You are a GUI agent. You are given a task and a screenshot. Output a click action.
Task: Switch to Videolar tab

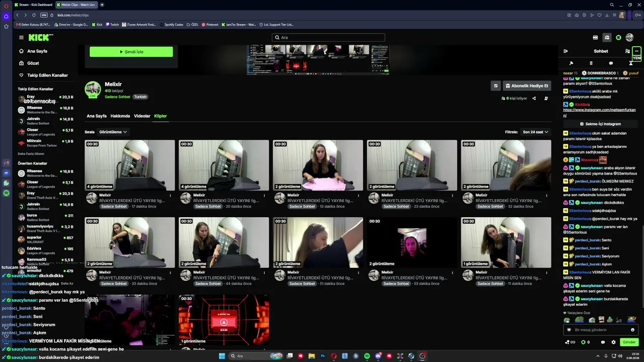point(142,116)
